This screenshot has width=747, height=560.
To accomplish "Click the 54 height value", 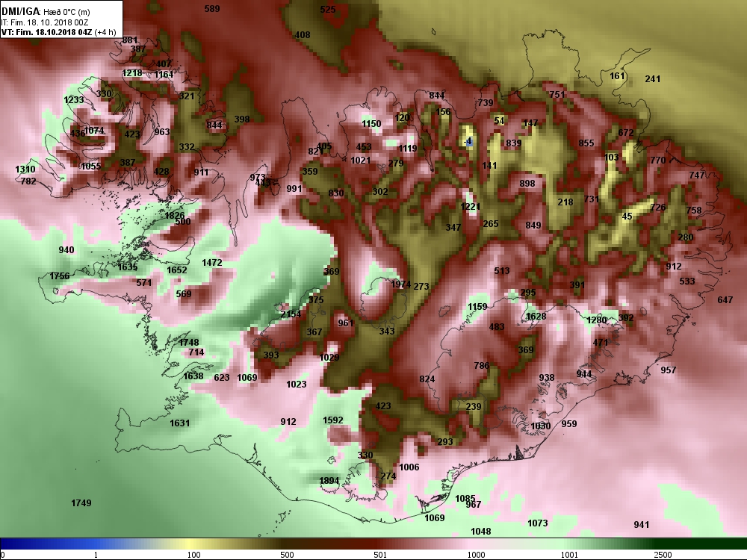I will 499,120.
